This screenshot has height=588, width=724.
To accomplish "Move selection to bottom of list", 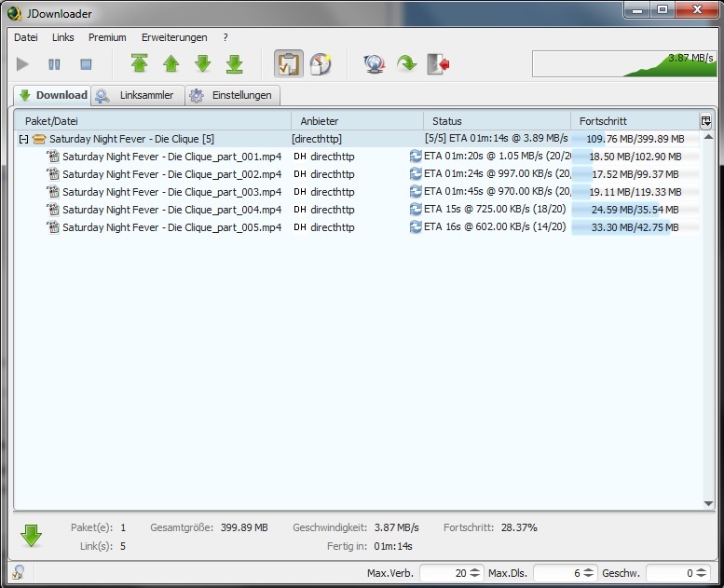I will (x=235, y=63).
